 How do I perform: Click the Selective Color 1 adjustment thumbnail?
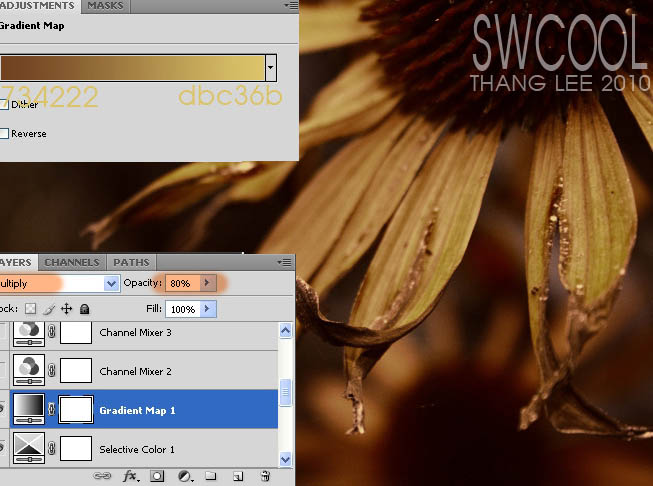29,448
